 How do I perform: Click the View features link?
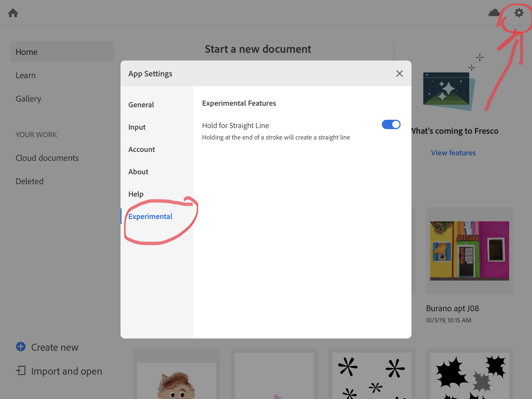453,153
